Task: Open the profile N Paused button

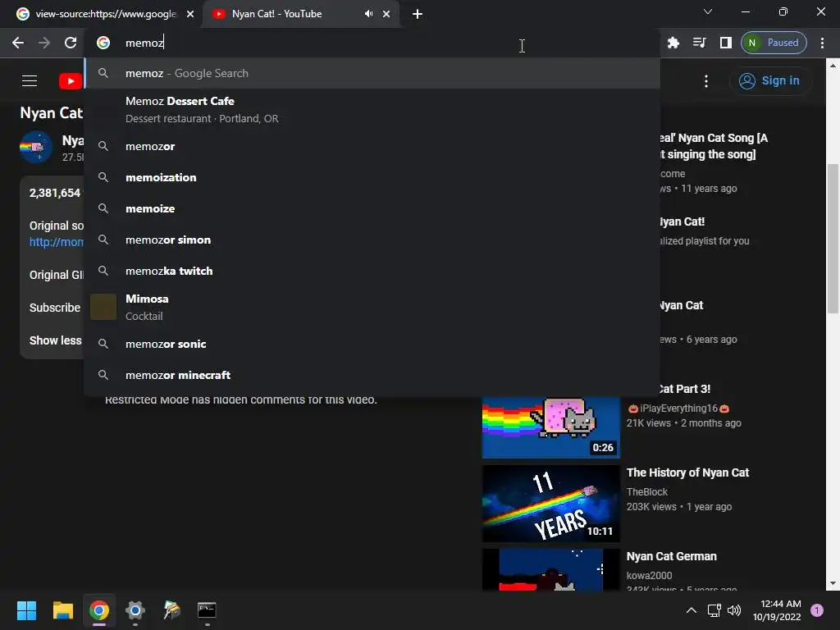Action: click(774, 43)
